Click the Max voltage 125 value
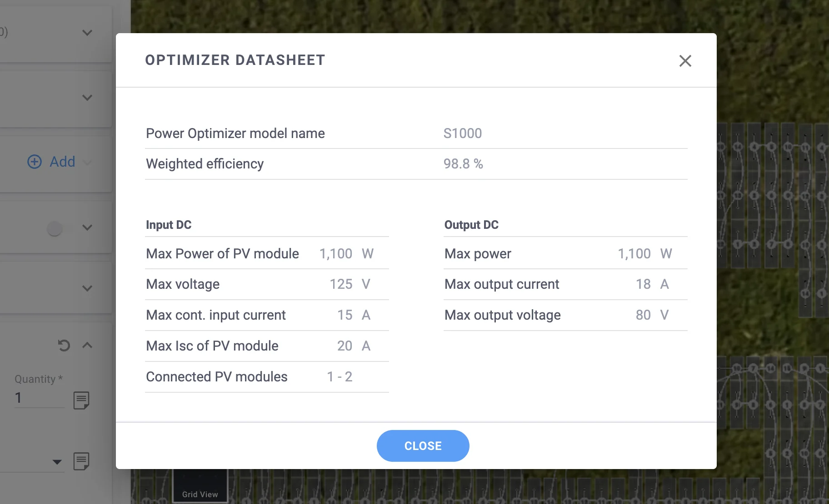This screenshot has height=504, width=829. pyautogui.click(x=341, y=284)
